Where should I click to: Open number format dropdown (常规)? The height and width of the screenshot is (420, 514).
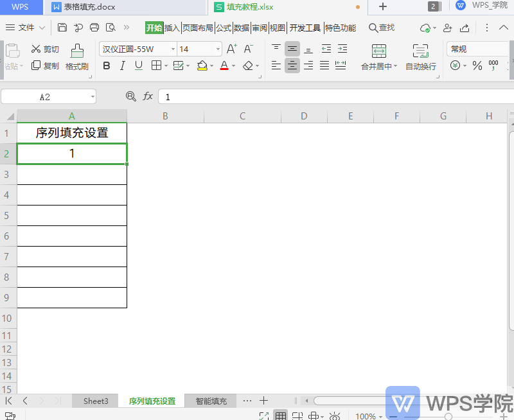478,49
